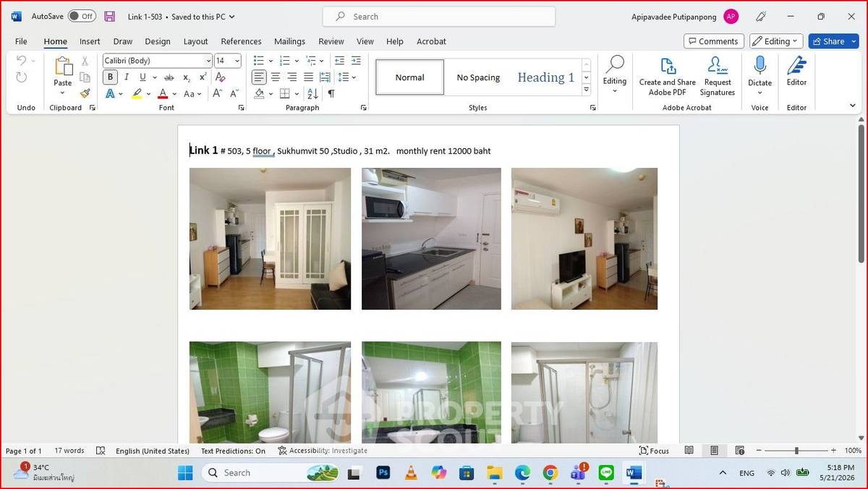Screen dimensions: 868x489
Task: Click the Sort A-Z icon
Action: coord(312,93)
